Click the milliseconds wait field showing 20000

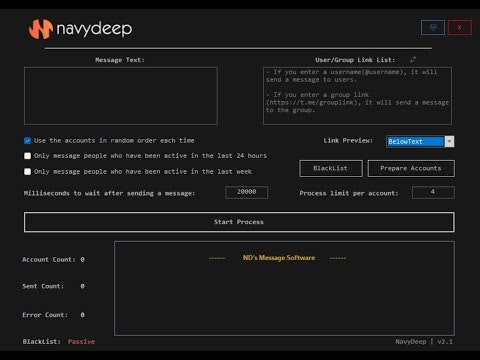coord(247,192)
